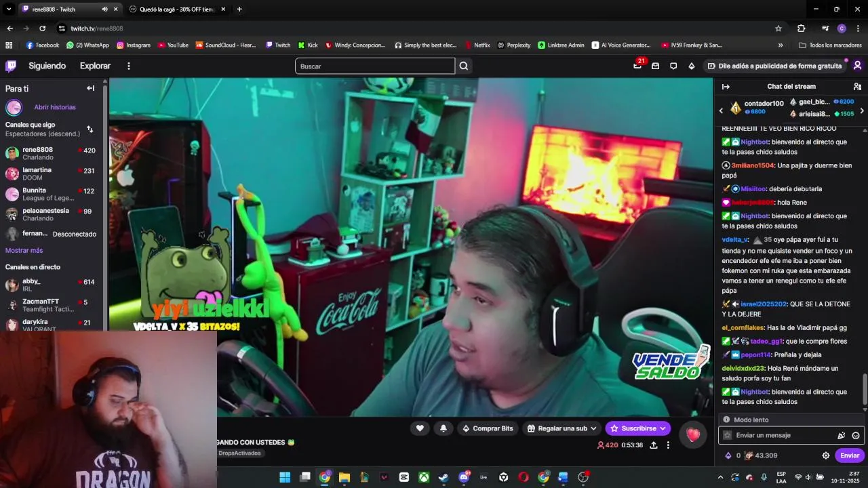Open the Siguiendo page

point(47,66)
